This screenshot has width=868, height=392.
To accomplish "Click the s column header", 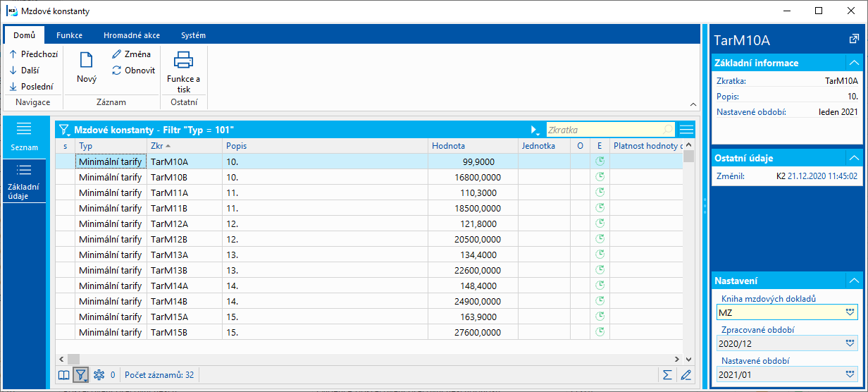I will pyautogui.click(x=66, y=146).
